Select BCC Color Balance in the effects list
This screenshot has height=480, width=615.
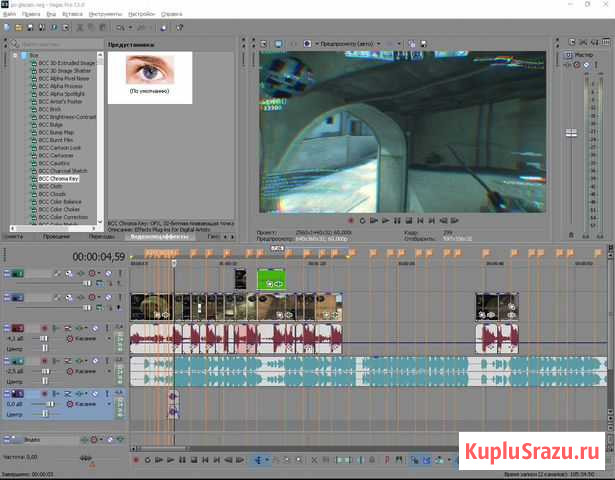tap(60, 202)
